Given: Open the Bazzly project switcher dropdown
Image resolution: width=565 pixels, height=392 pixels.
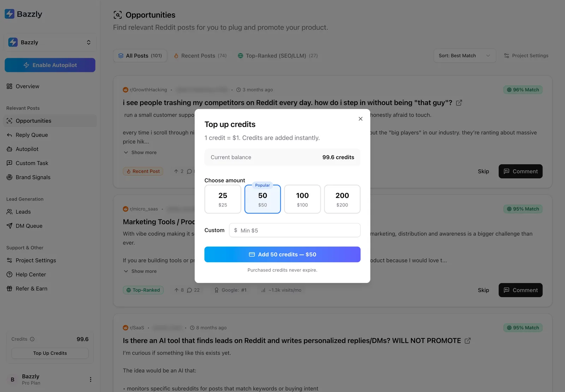Looking at the screenshot, I should click(x=50, y=42).
